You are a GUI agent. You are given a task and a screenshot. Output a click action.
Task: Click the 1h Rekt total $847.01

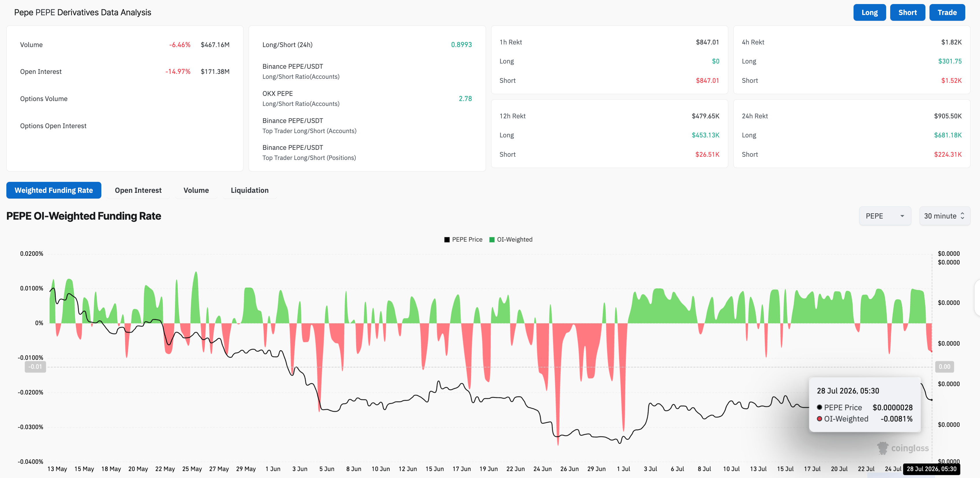(707, 42)
